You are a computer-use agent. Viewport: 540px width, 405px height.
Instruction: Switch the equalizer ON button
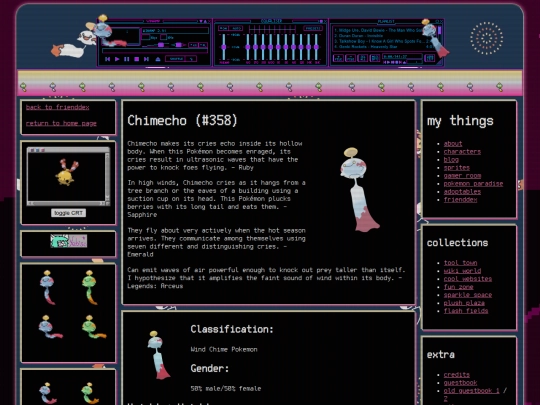224,28
